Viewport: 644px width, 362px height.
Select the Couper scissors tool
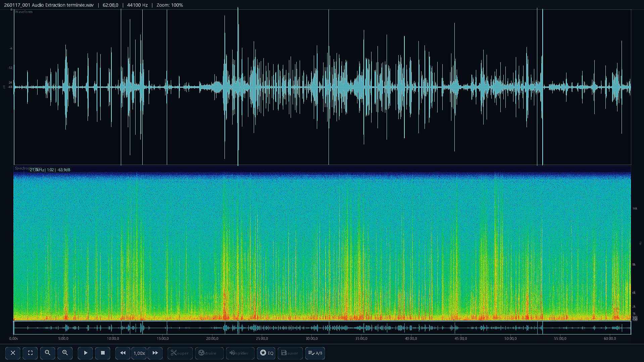pos(180,353)
